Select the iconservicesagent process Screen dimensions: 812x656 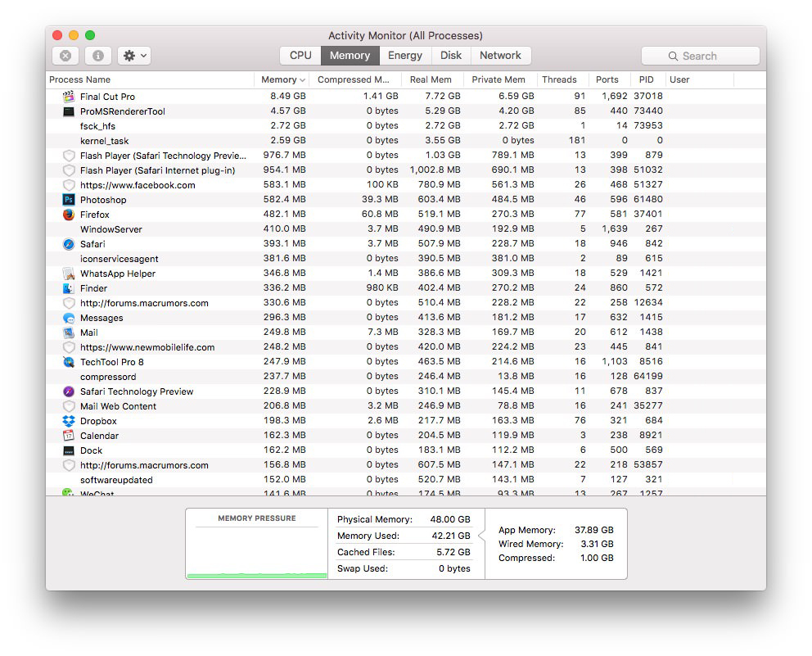(406, 259)
